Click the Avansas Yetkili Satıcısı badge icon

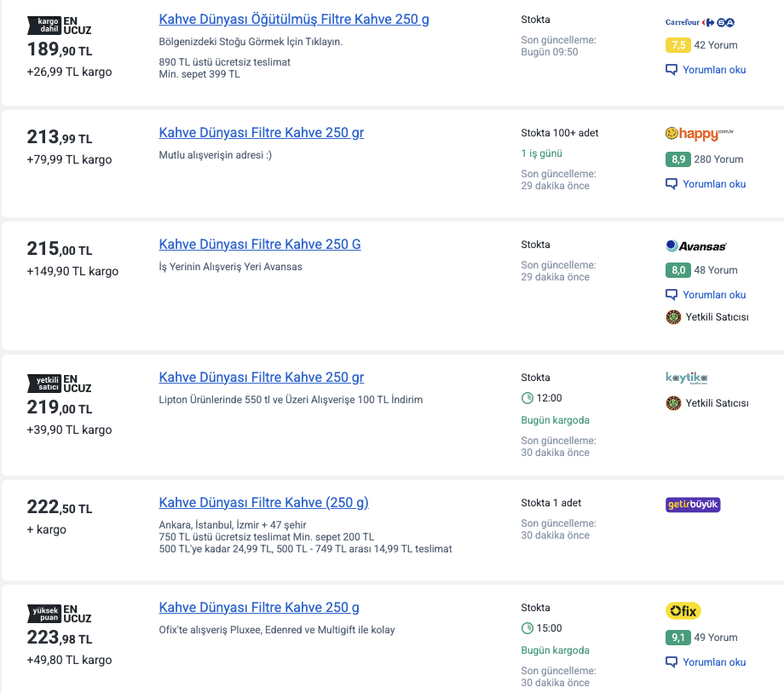673,317
